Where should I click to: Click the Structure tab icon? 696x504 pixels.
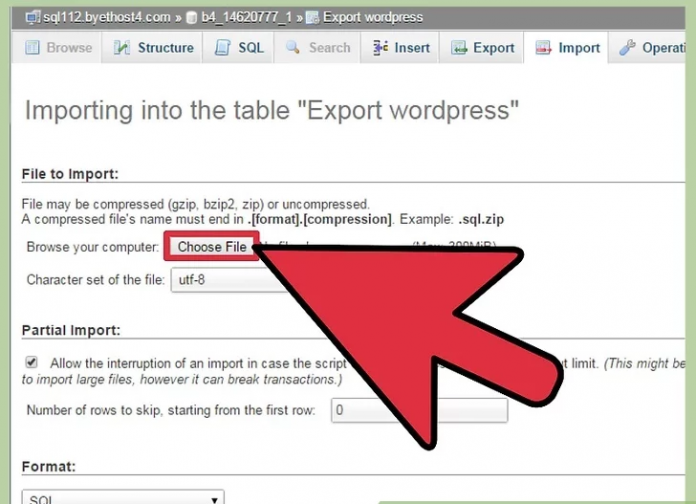(122, 47)
